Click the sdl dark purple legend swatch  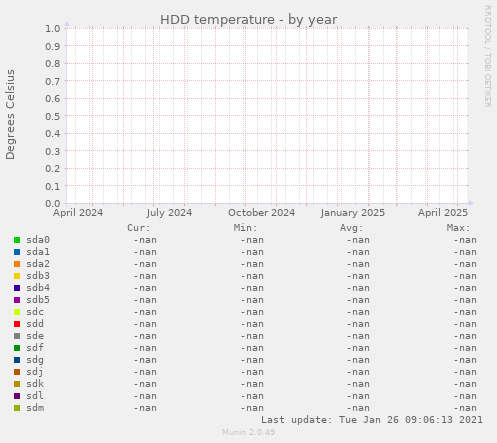(17, 396)
